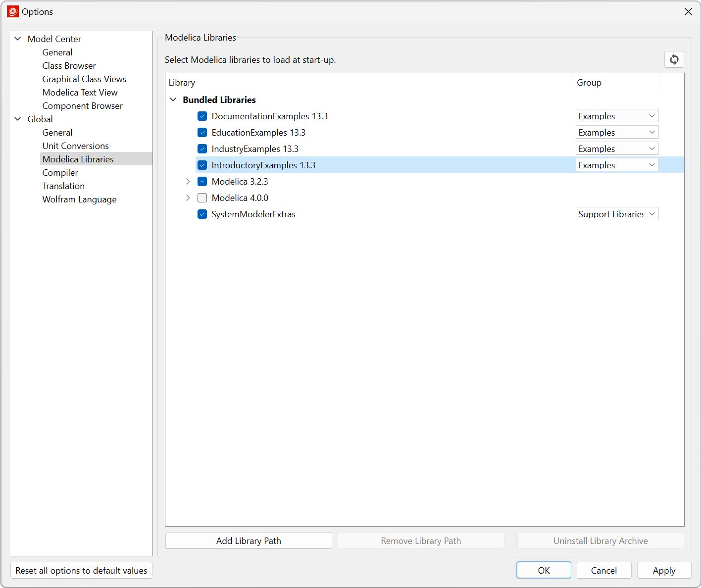Screen dimensions: 701x588
Task: Enable the Modelica 4.0.0 library
Action: [x=202, y=197]
